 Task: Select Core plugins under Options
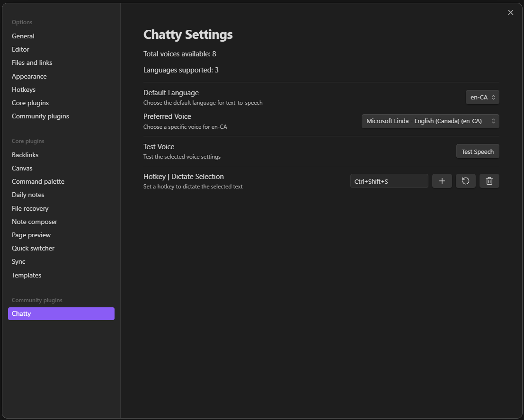tap(61, 103)
